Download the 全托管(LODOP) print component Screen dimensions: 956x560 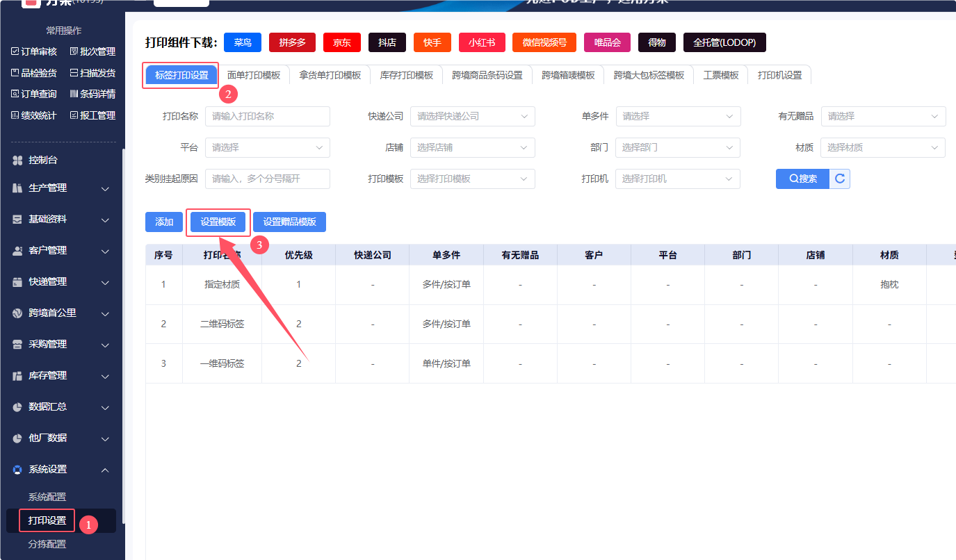coord(724,42)
